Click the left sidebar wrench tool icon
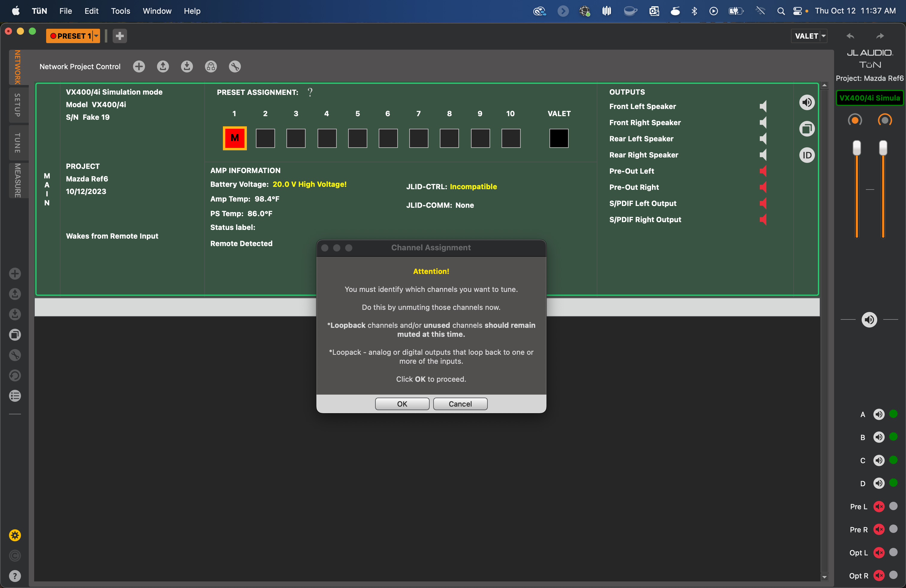The height and width of the screenshot is (588, 906). click(x=15, y=355)
